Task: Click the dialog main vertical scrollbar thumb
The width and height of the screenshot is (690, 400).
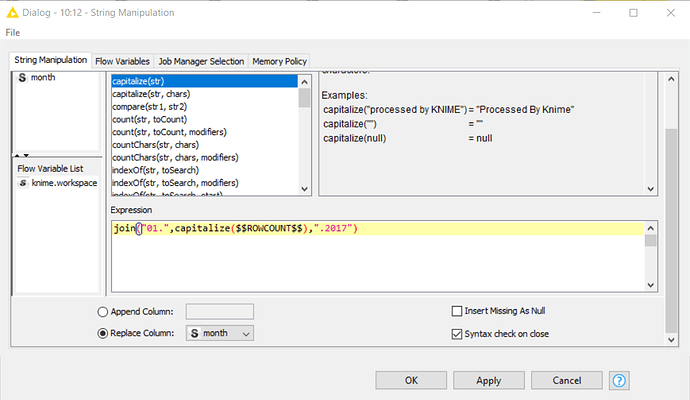Action: [671, 231]
